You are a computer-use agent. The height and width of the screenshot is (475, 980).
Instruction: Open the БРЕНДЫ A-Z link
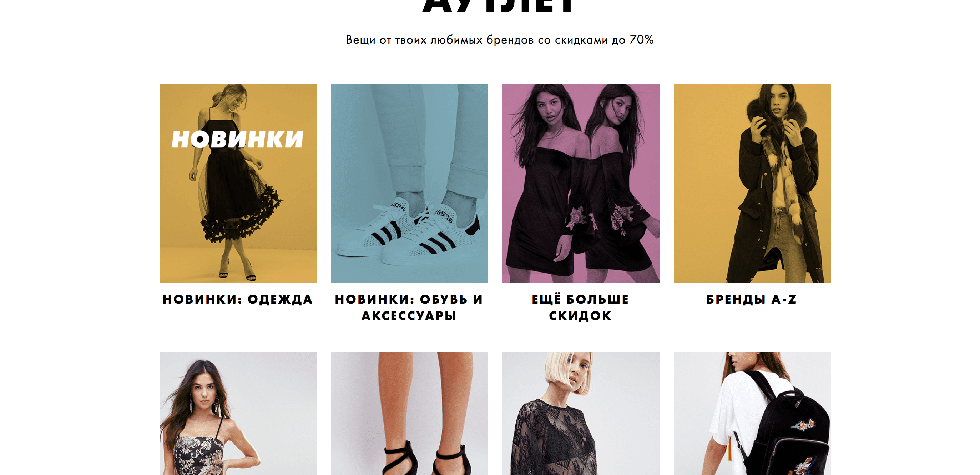coord(752,300)
